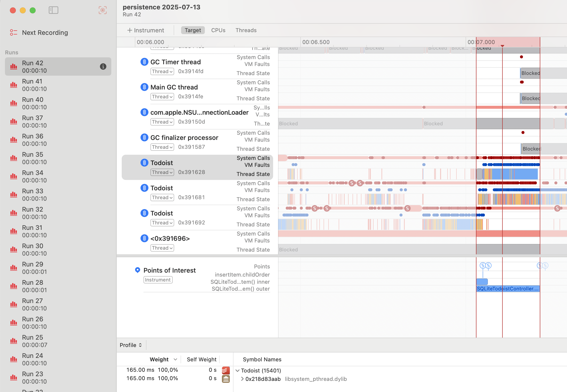Click the red Todoist app icon in Weight column

pos(225,370)
